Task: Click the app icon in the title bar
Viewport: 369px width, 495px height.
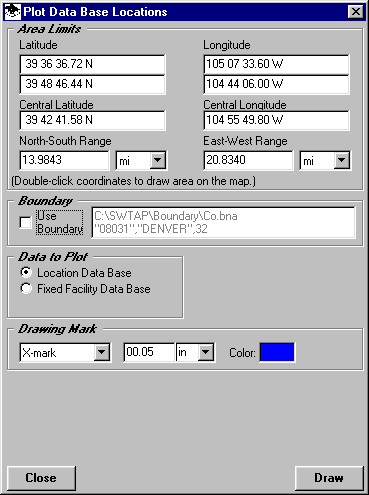Action: [x=13, y=12]
